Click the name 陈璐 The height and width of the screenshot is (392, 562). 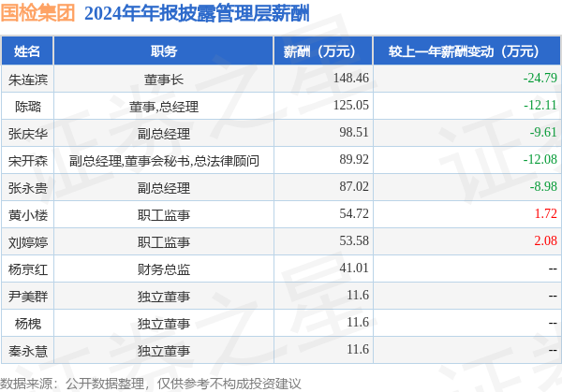point(27,107)
